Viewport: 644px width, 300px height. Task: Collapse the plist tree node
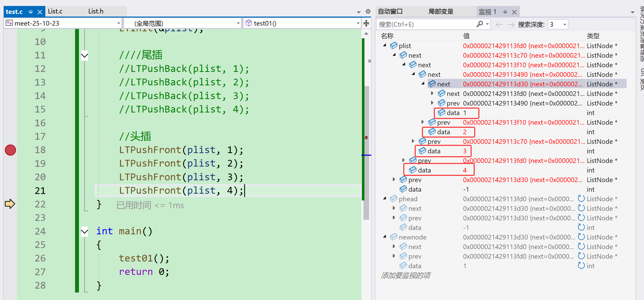pos(385,46)
